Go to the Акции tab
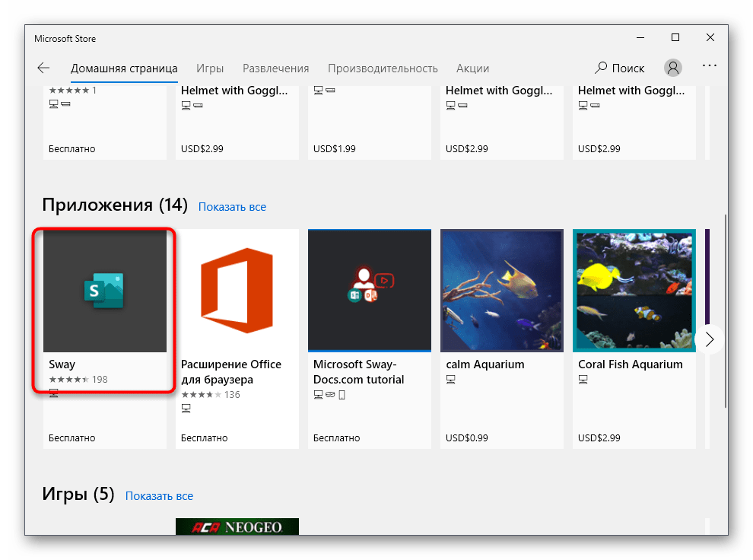Viewport: 753px width, 560px height. [472, 68]
